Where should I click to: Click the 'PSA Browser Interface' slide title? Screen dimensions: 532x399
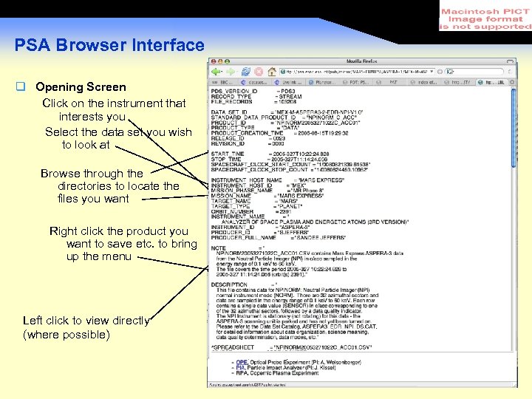[109, 45]
